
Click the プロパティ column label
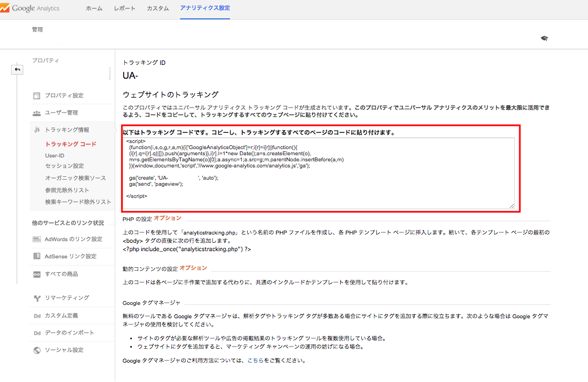[x=45, y=60]
